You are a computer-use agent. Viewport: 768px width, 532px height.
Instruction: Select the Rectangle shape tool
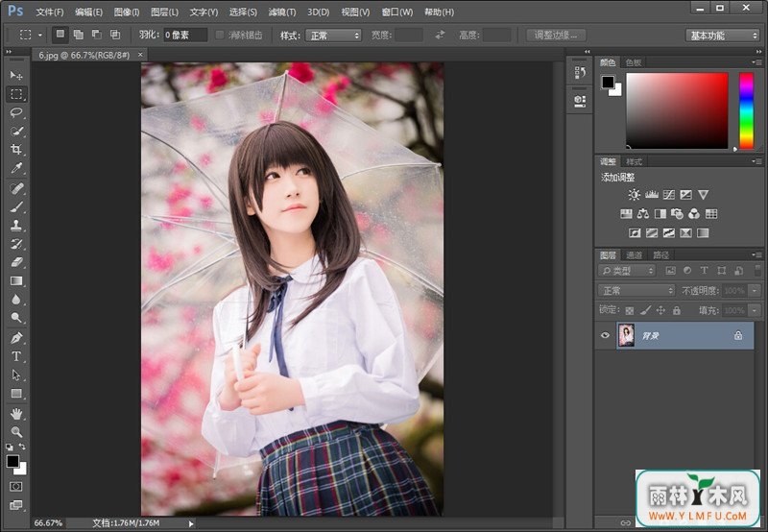(16, 394)
